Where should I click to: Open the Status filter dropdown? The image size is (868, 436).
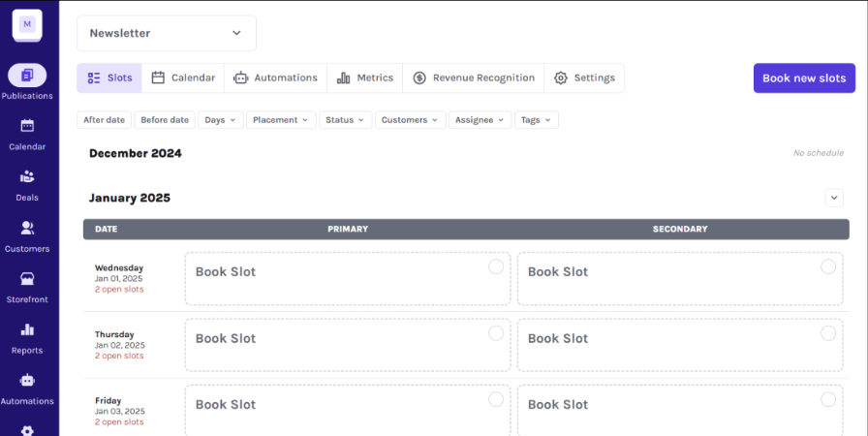coord(346,120)
